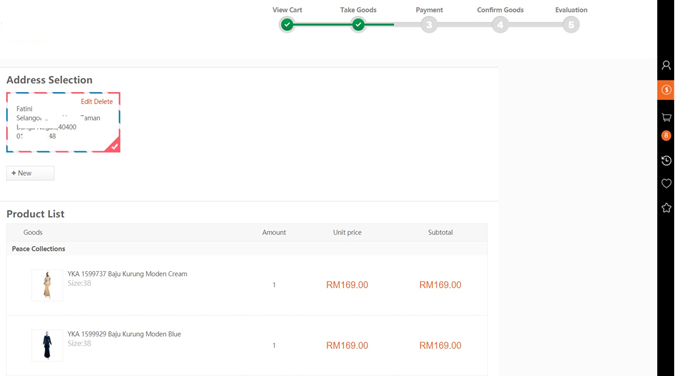The image size is (676, 376).
Task: Open the wishlist heart icon
Action: [x=666, y=184]
